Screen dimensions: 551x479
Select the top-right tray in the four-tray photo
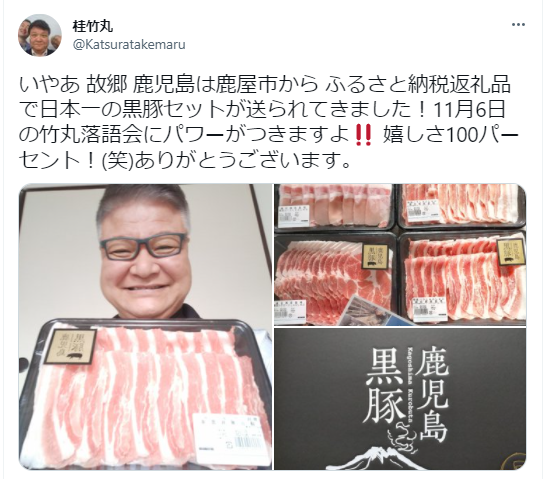pyautogui.click(x=462, y=206)
